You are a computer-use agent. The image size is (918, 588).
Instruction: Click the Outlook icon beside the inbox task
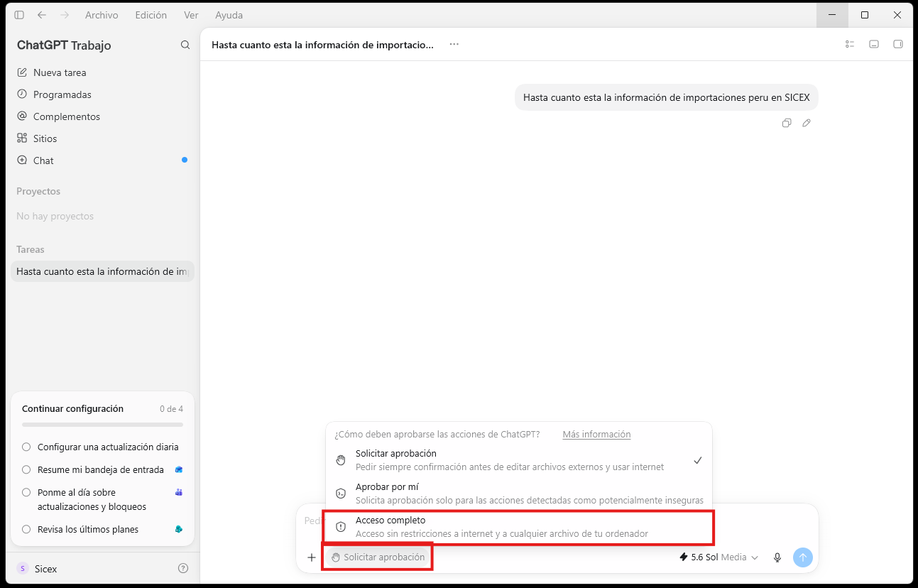[179, 469]
